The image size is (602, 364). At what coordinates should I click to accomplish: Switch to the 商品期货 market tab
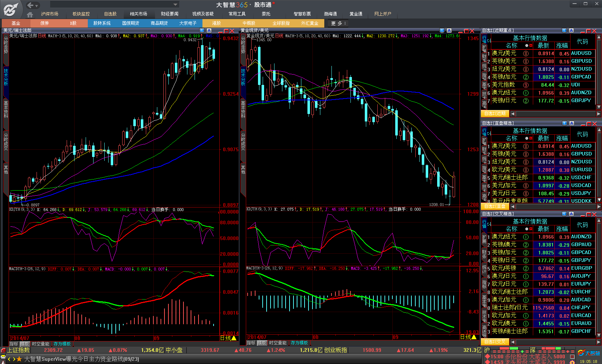pos(159,23)
